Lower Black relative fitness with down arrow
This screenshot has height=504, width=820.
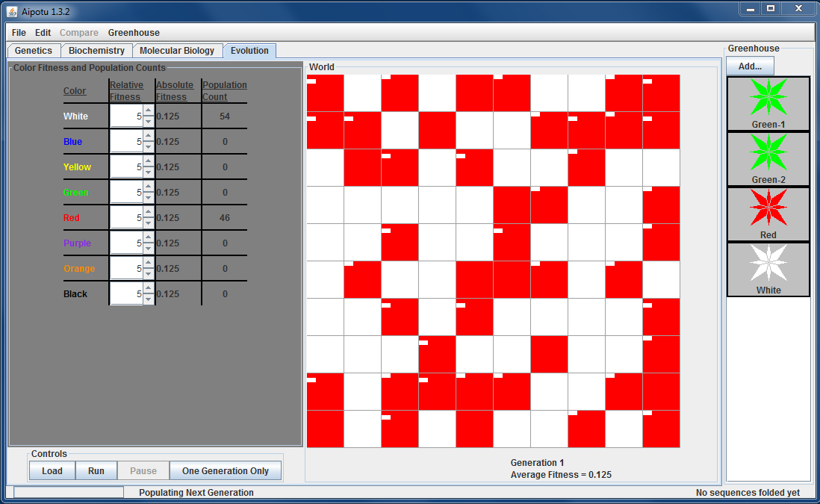click(148, 299)
